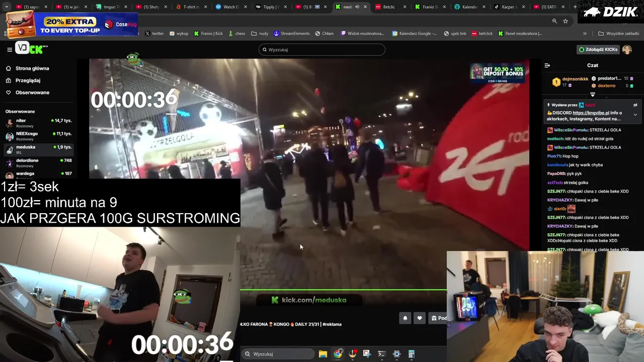Viewport: 644px width, 362px height.
Task: Click the heart follow button
Action: coord(420,318)
